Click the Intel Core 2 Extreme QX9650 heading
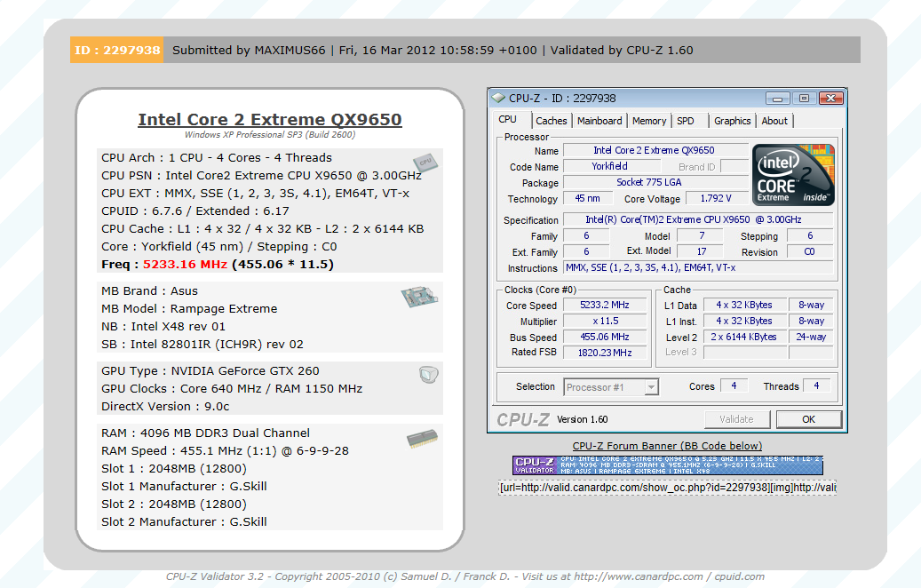 click(270, 120)
